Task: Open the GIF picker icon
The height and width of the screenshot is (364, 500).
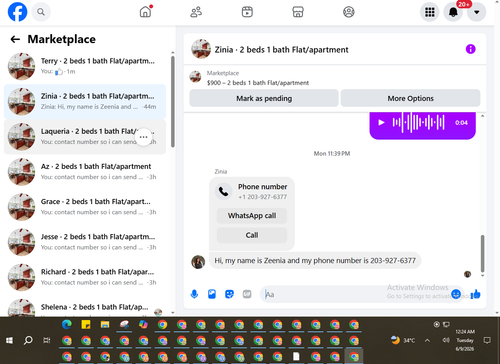Action: pos(247,294)
